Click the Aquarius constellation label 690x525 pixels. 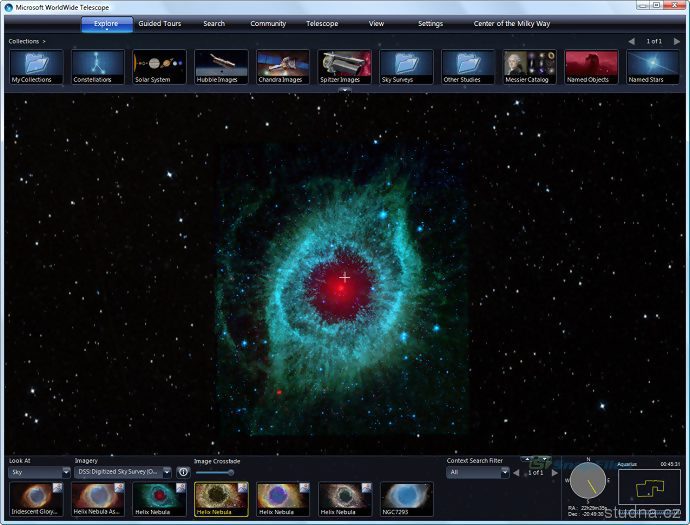[x=627, y=464]
